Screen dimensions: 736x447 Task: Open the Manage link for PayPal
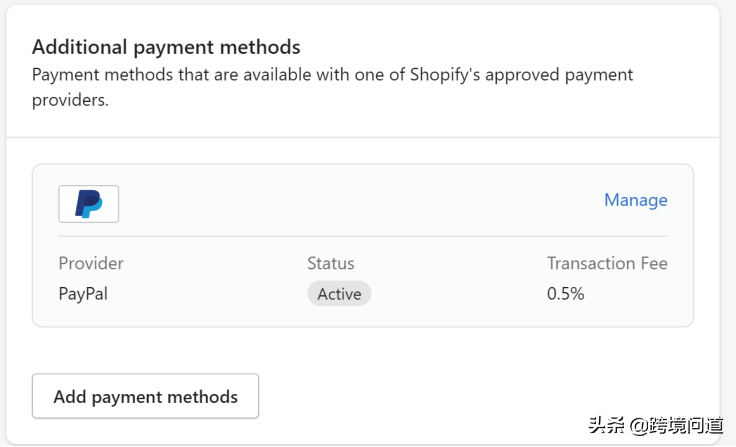point(635,200)
